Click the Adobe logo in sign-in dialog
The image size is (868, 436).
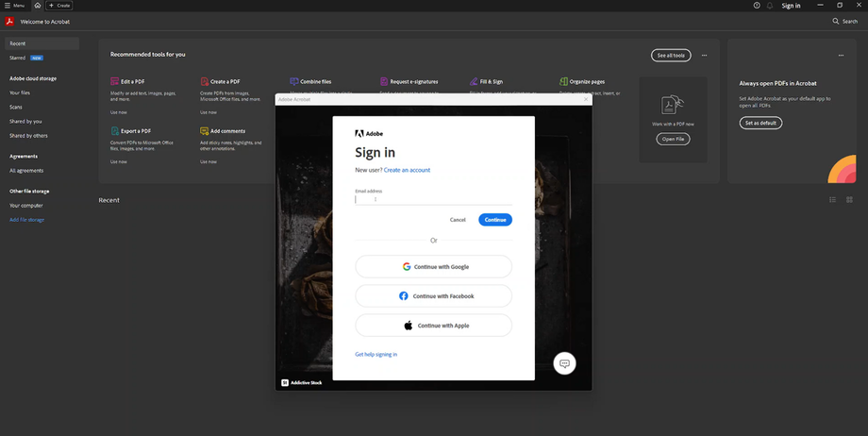pos(369,133)
